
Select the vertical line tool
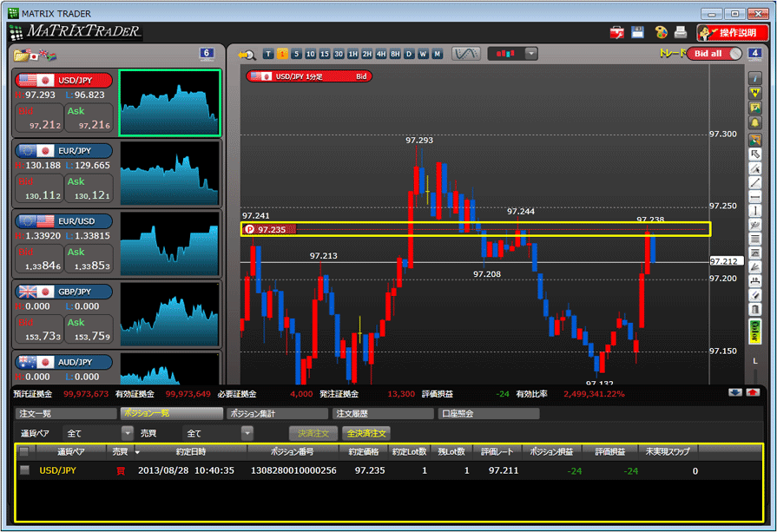point(754,211)
